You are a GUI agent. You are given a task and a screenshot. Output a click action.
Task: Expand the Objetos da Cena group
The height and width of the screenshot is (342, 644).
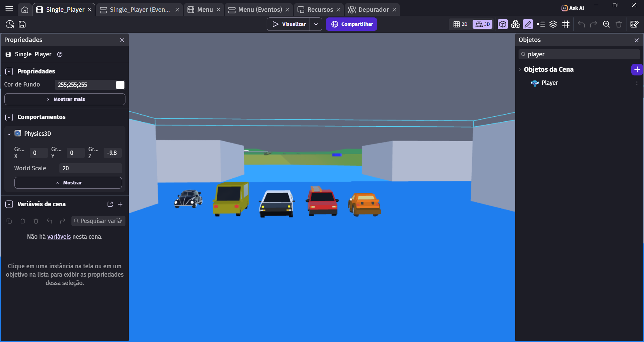pos(520,69)
